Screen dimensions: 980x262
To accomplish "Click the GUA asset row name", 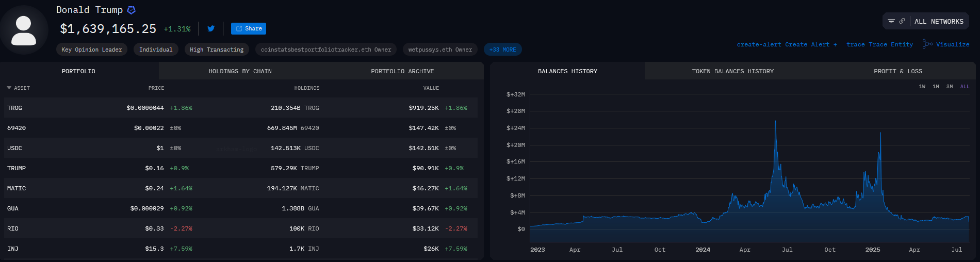I will [x=13, y=208].
